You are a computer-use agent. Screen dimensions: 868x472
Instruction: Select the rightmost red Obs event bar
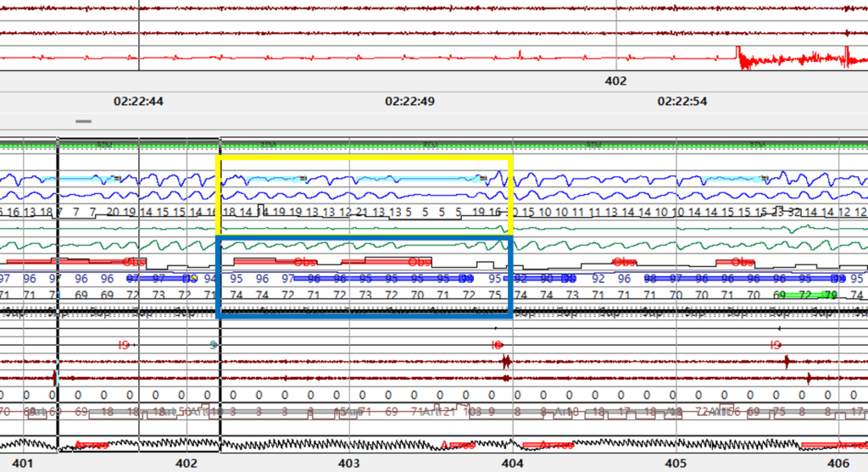click(737, 261)
